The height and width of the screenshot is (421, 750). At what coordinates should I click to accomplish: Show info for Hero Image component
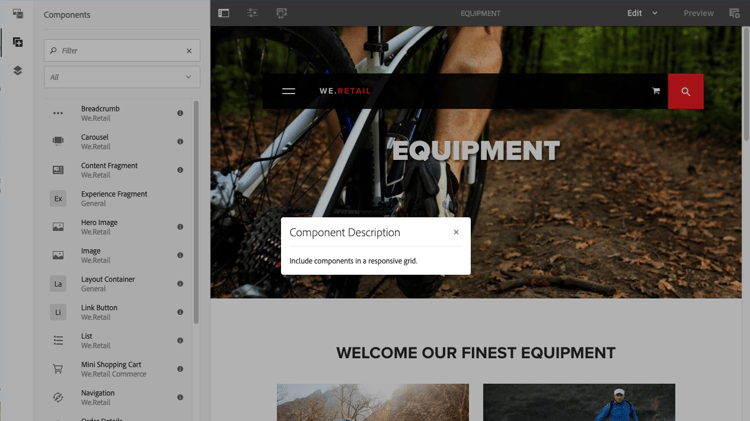tap(180, 227)
